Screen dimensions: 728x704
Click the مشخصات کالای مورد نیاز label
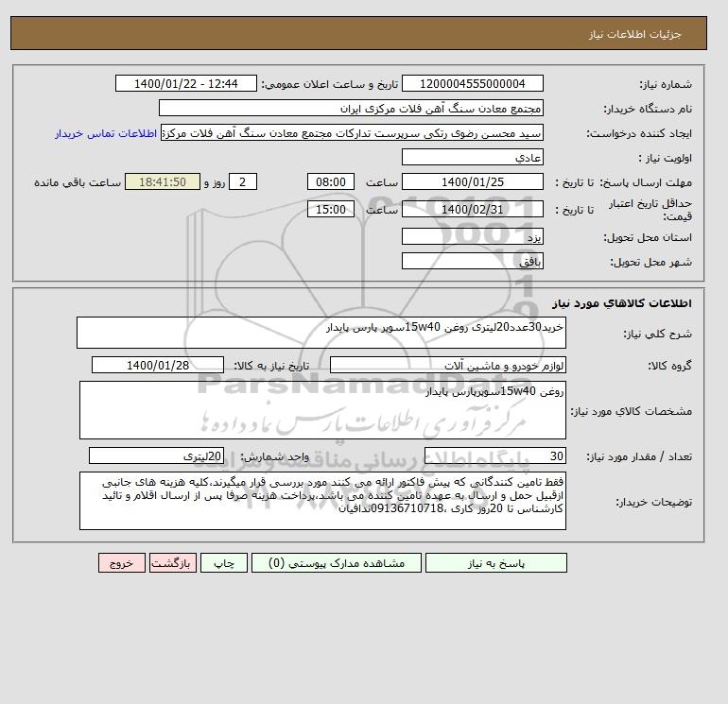pos(632,411)
